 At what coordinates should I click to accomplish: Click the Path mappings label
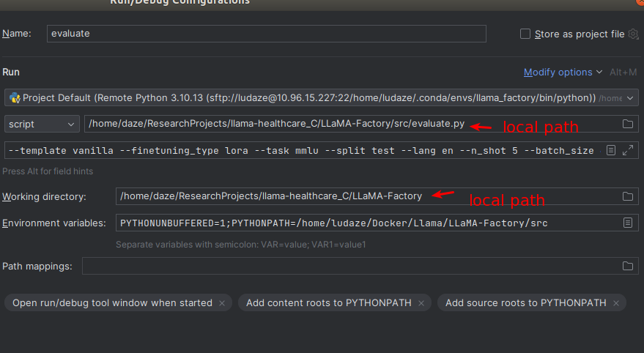click(x=37, y=267)
